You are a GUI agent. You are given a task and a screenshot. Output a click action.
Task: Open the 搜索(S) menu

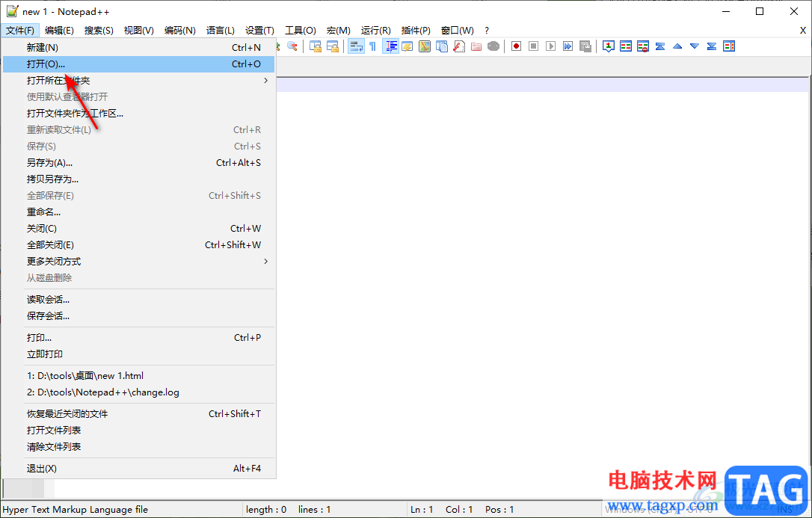pyautogui.click(x=99, y=31)
